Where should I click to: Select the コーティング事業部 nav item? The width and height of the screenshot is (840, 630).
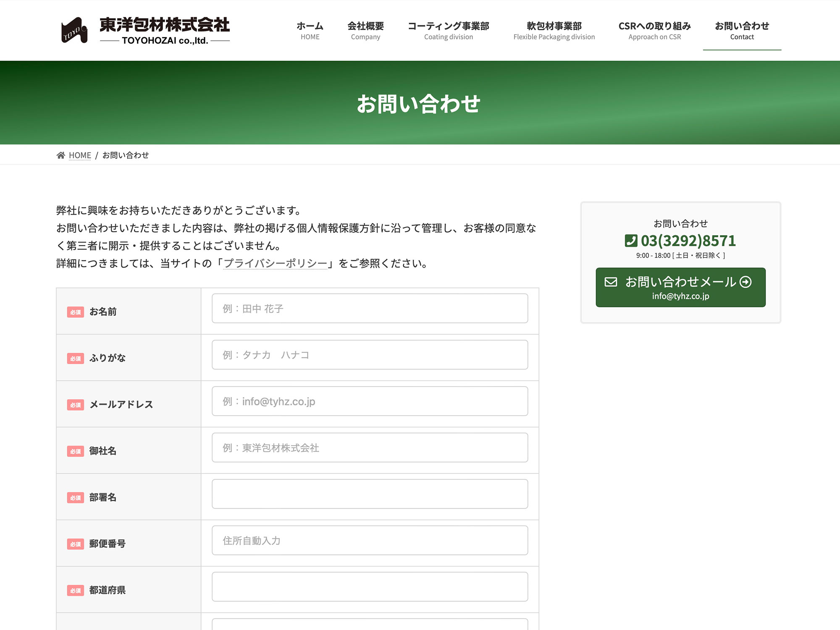(449, 31)
